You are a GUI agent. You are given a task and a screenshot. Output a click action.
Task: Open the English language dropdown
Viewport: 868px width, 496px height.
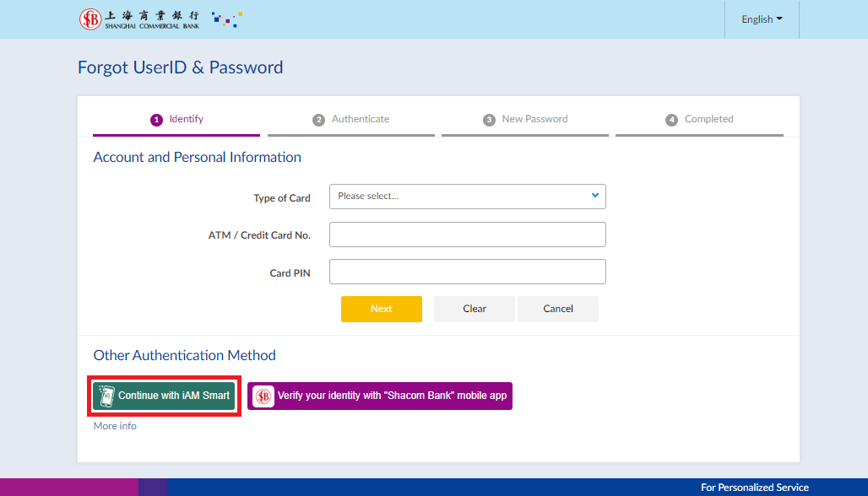click(x=762, y=19)
